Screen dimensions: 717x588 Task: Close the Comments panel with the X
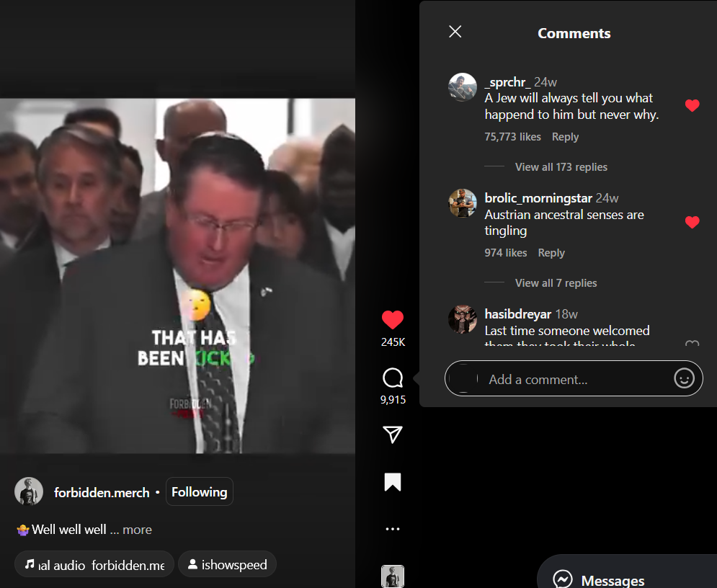pyautogui.click(x=455, y=32)
